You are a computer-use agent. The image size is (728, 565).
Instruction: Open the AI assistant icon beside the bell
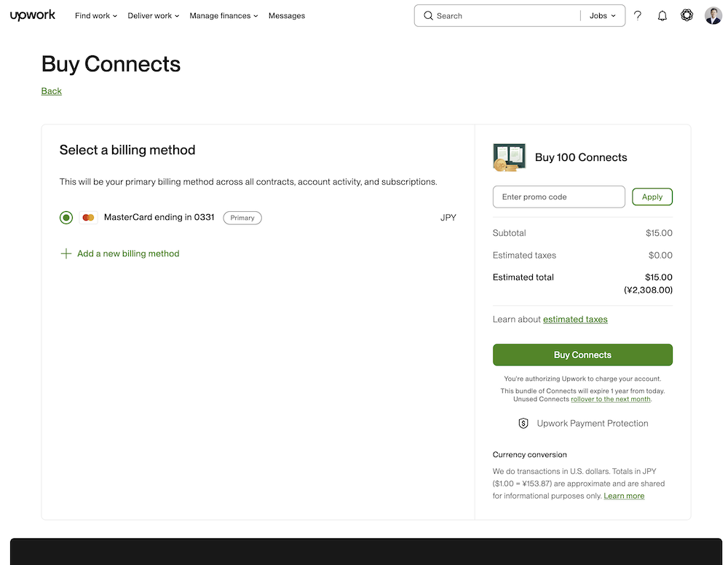687,15
